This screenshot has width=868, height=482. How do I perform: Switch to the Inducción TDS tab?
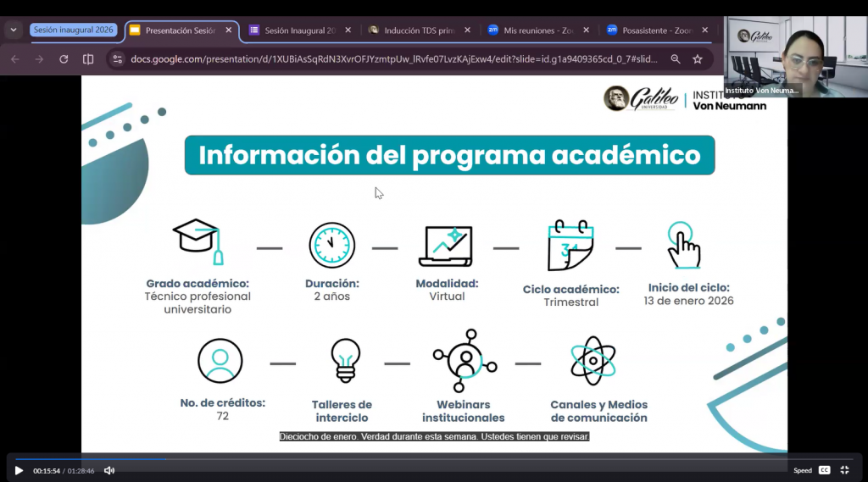[x=412, y=30]
